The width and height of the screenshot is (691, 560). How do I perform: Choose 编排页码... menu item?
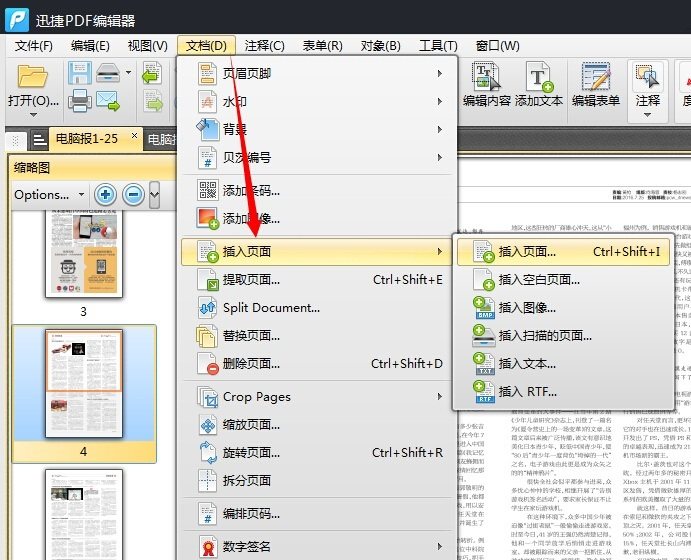click(317, 514)
